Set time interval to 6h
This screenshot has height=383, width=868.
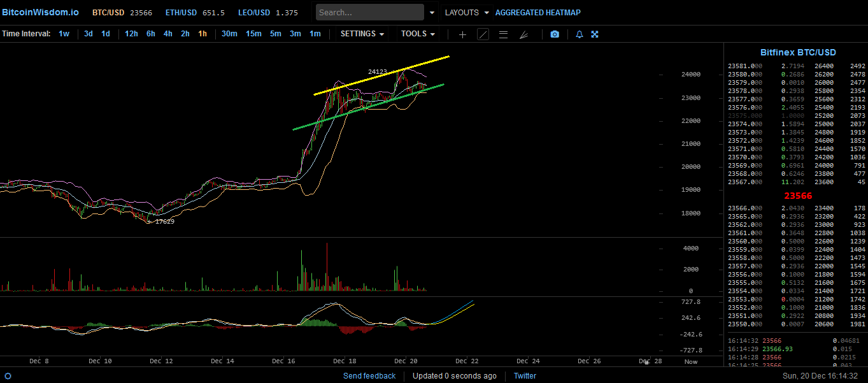pyautogui.click(x=151, y=34)
